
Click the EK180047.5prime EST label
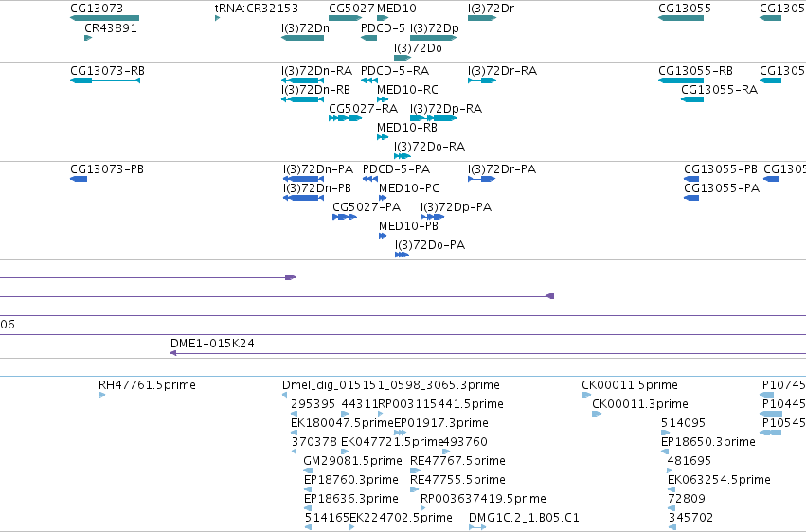click(342, 422)
